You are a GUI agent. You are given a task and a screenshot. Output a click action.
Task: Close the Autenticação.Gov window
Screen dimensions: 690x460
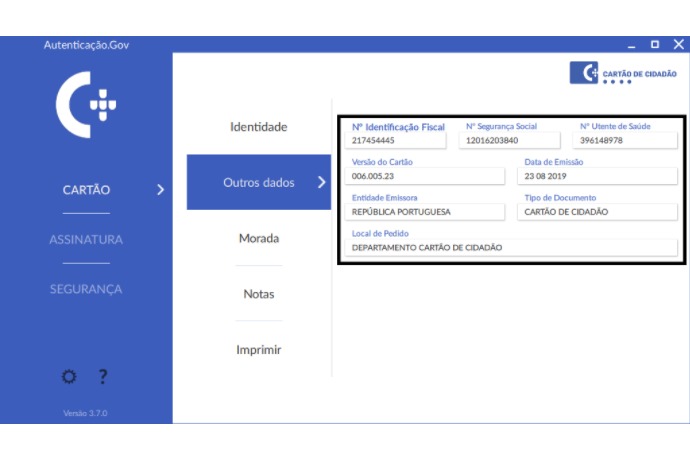[x=679, y=44]
